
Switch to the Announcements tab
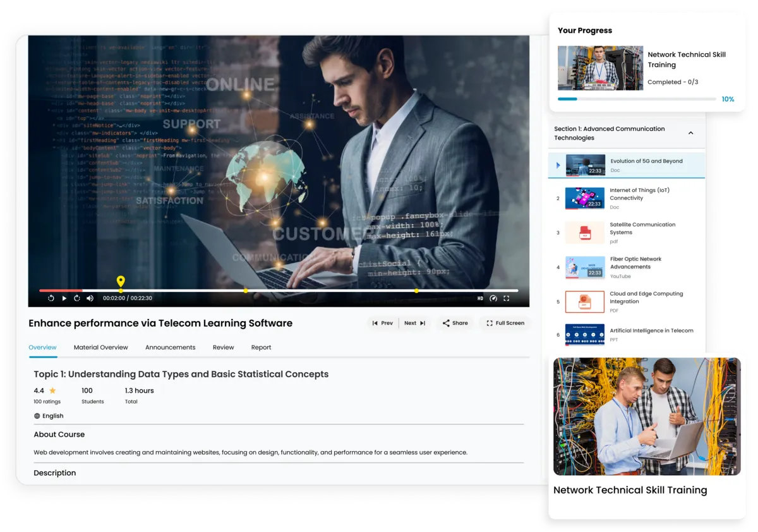(x=170, y=347)
